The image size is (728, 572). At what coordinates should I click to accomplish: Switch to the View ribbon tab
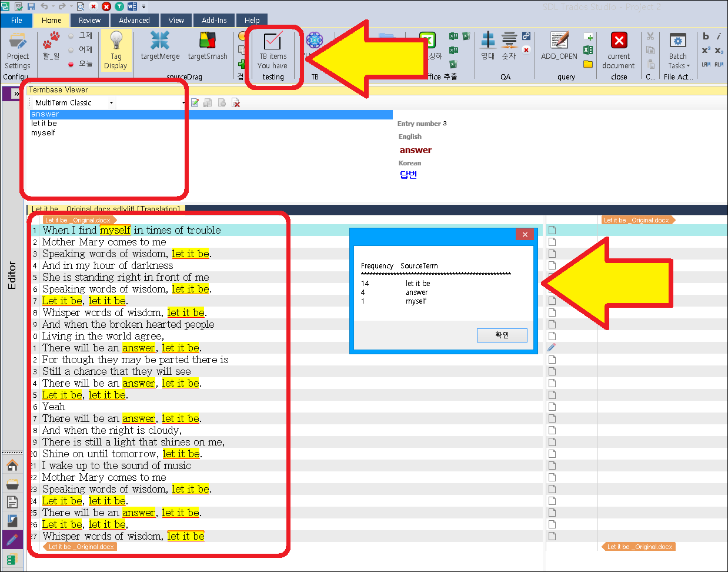pyautogui.click(x=176, y=20)
